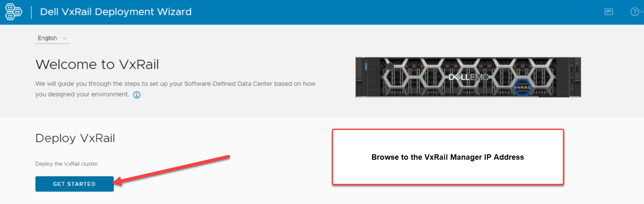Click the Dell VxRail Deployment Wizard title
The height and width of the screenshot is (204, 644).
point(116,12)
